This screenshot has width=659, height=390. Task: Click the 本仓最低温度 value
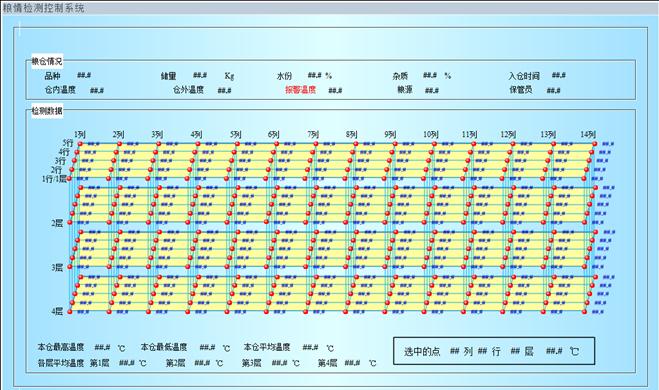point(207,347)
